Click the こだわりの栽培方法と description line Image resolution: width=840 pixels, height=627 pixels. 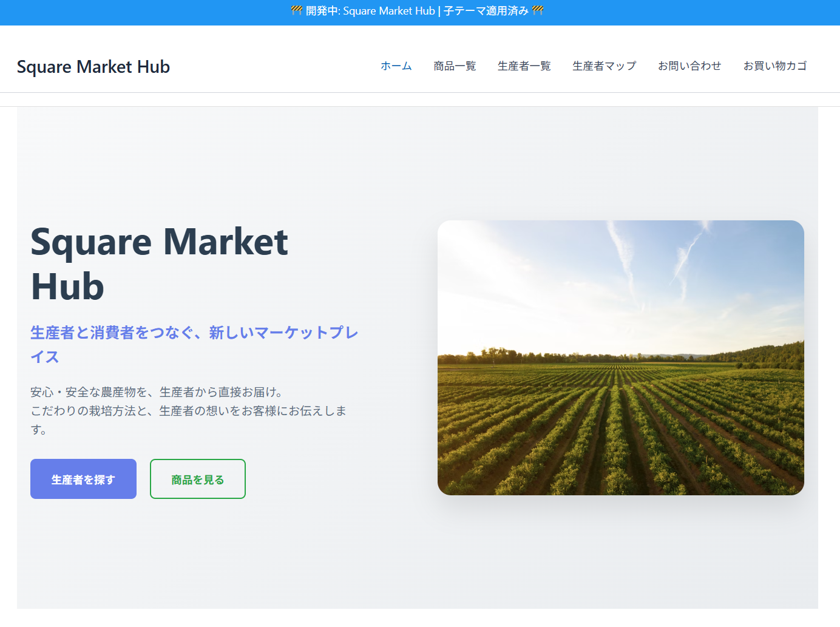[x=188, y=411]
